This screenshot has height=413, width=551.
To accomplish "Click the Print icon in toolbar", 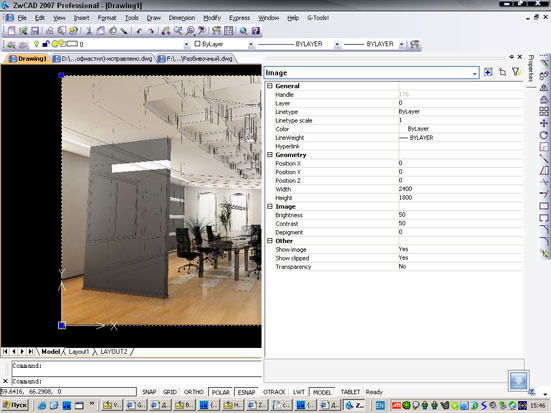I will tap(50, 31).
